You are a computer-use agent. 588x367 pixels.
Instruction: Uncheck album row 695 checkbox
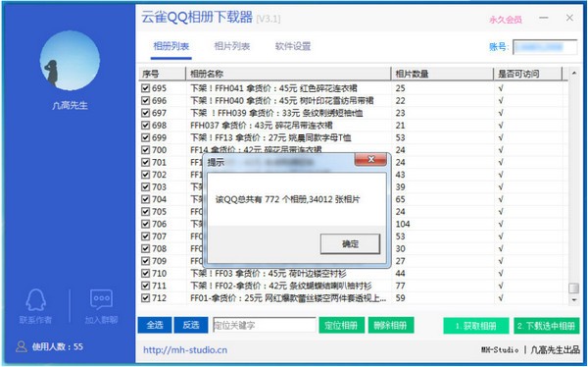(145, 88)
